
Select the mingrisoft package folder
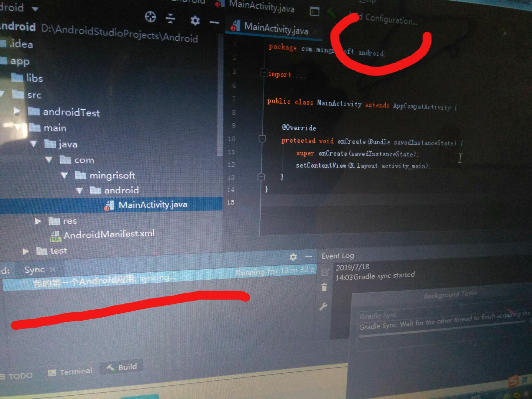(105, 175)
